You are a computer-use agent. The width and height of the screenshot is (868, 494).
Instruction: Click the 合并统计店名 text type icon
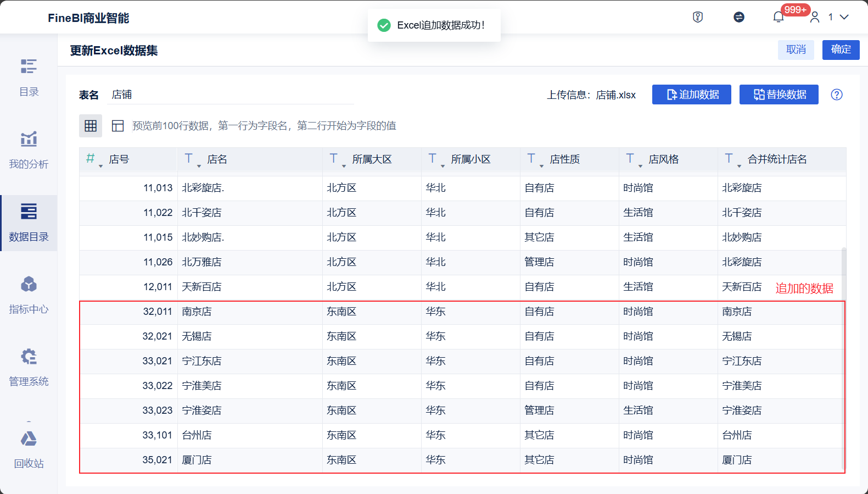tap(729, 158)
